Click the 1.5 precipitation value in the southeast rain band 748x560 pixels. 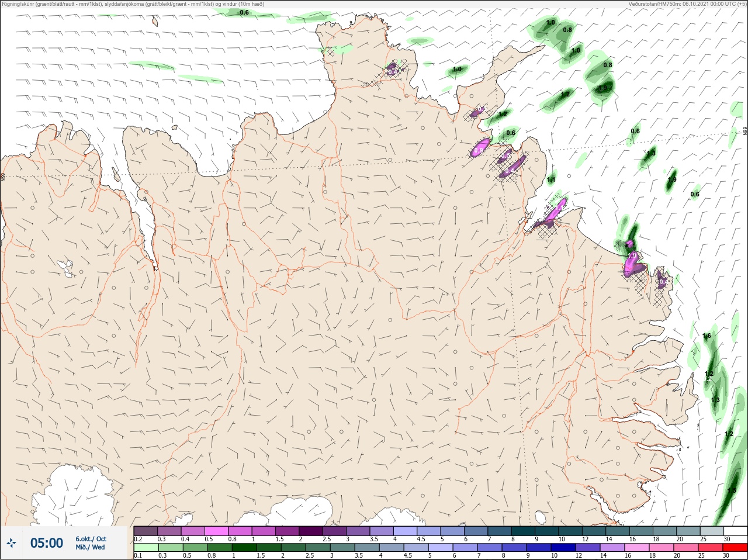[732, 491]
